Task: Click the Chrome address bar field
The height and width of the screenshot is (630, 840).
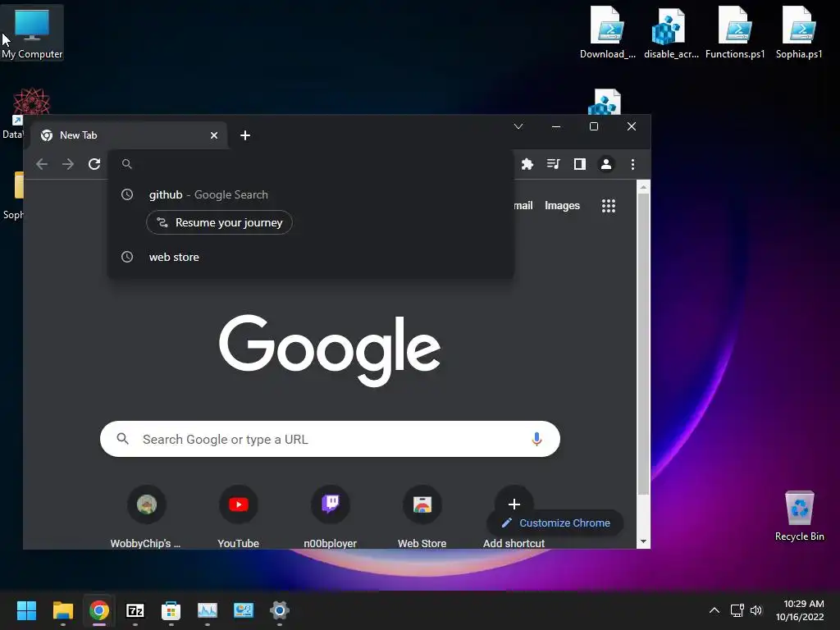Action: tap(311, 164)
